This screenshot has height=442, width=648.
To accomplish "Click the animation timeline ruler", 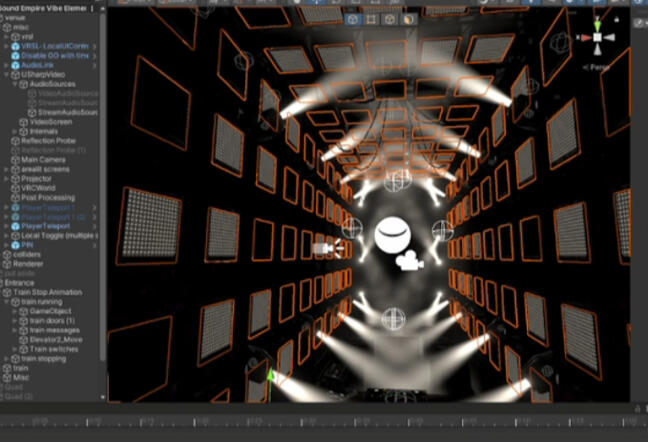I will [324, 422].
